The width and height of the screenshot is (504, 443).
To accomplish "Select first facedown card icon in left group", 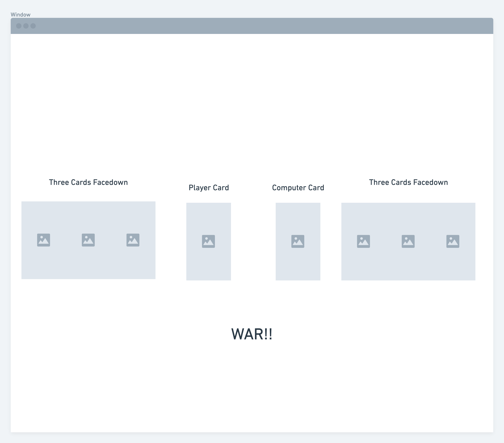I will click(44, 240).
